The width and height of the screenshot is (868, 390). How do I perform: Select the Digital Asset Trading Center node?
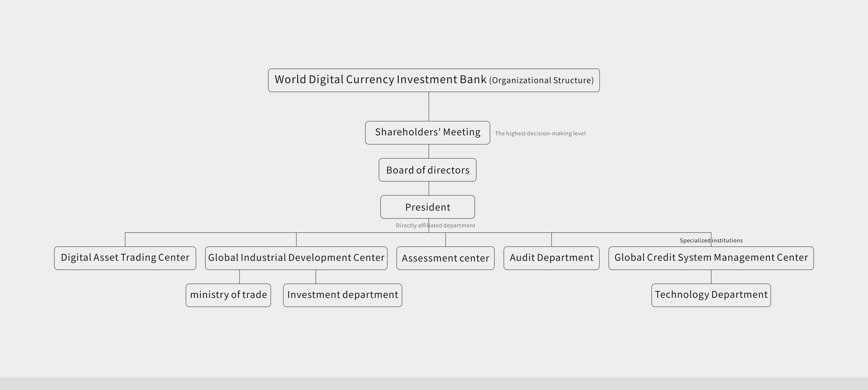click(x=125, y=258)
